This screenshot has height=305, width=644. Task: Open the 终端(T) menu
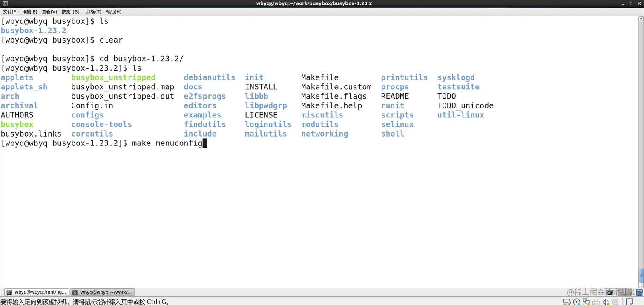click(x=94, y=12)
